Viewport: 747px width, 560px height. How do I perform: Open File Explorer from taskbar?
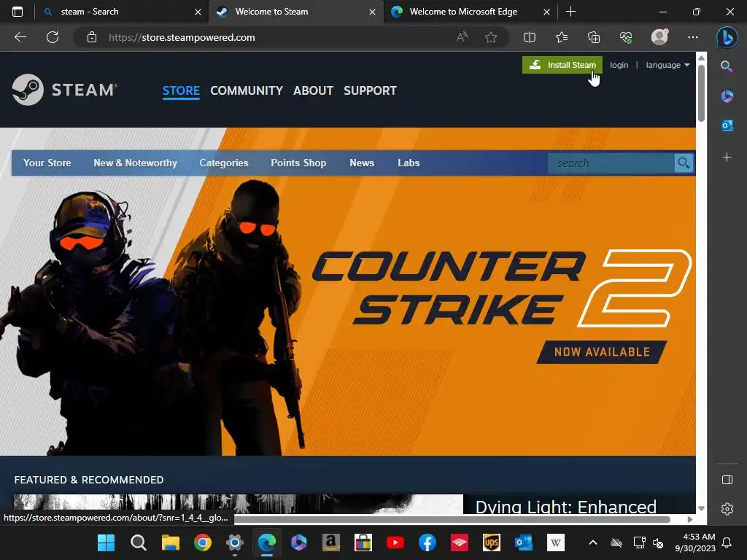click(x=170, y=542)
